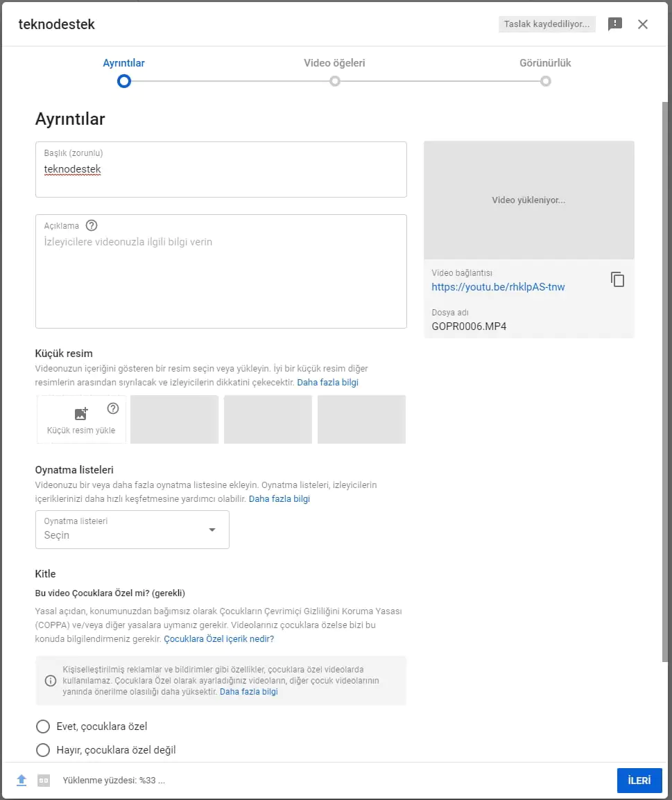The image size is (672, 800).
Task: Open 'Daha fazla bilgi' link in info notice
Action: click(x=248, y=692)
